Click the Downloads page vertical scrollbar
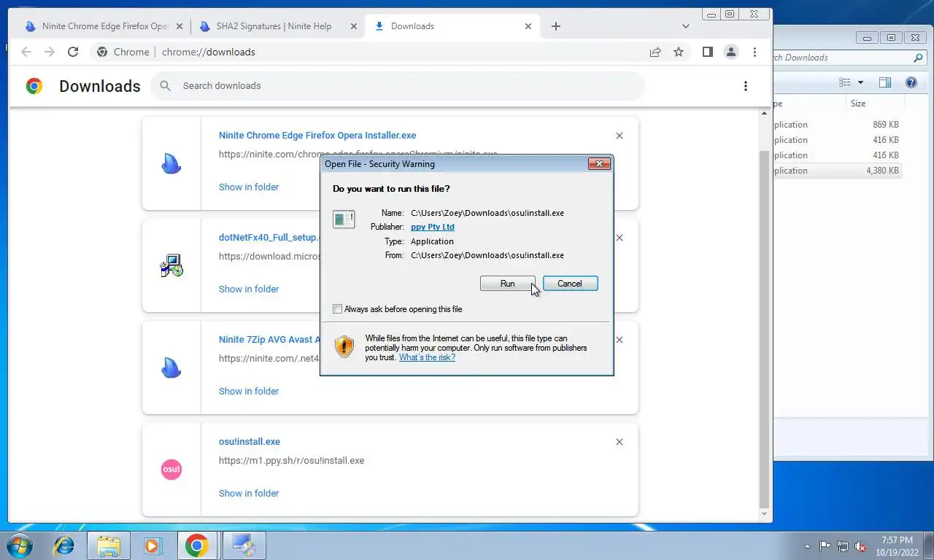The height and width of the screenshot is (560, 934). (765, 328)
